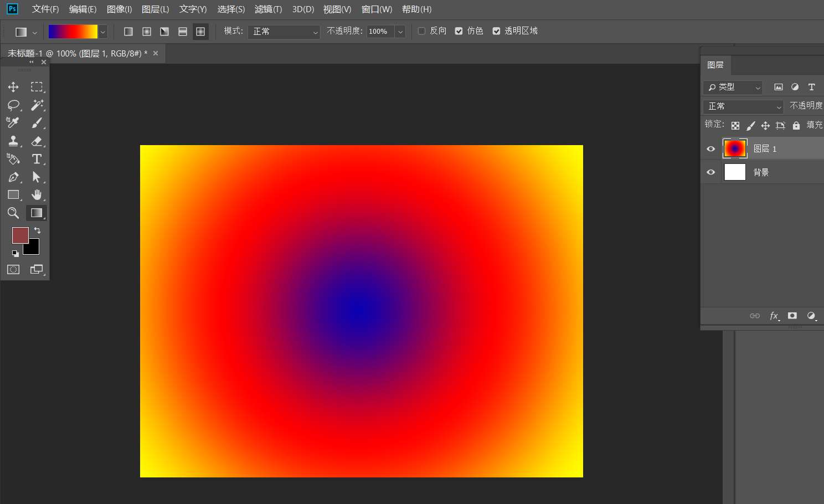Screen dimensions: 824x504
Task: Open the 编辑(E) menu
Action: click(x=83, y=9)
